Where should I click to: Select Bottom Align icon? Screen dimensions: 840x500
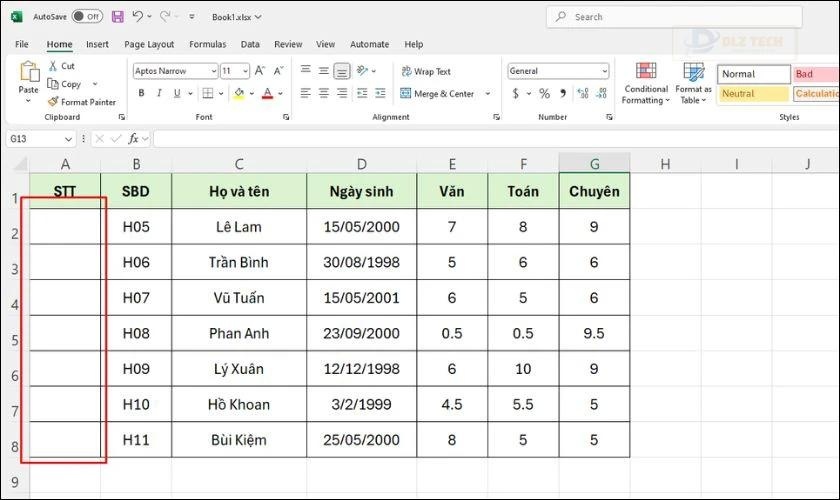[x=342, y=71]
